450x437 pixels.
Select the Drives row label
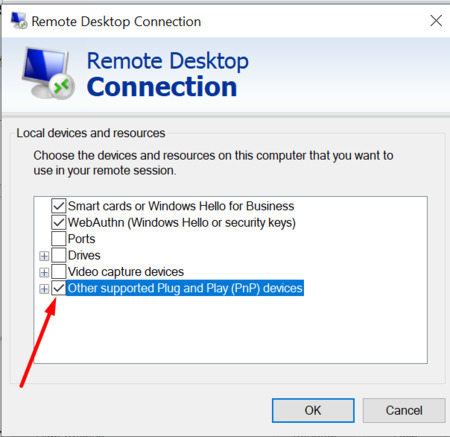[x=84, y=255]
